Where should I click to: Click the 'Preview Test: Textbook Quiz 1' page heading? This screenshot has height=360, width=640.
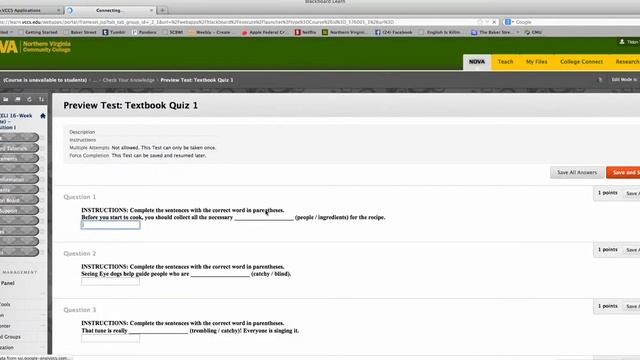131,105
